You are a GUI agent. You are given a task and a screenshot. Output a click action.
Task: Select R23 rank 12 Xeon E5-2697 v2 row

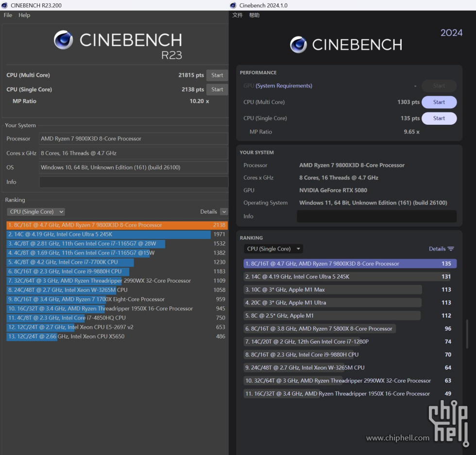click(117, 327)
